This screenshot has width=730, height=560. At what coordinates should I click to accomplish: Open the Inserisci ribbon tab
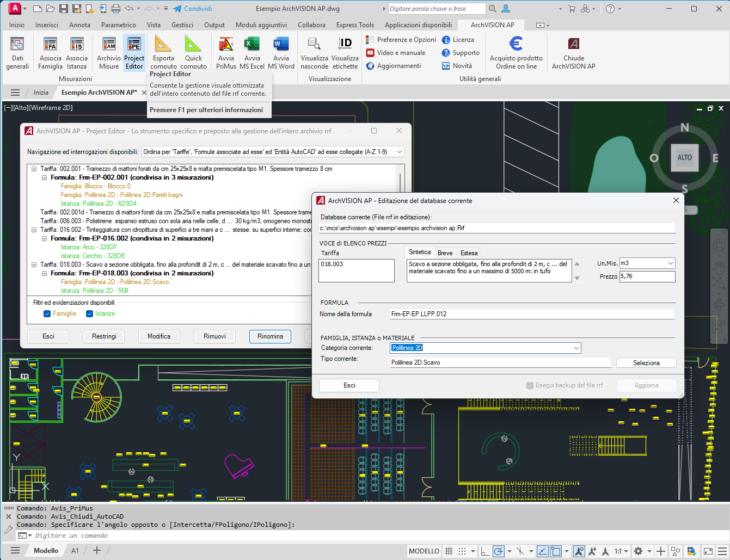click(x=47, y=25)
